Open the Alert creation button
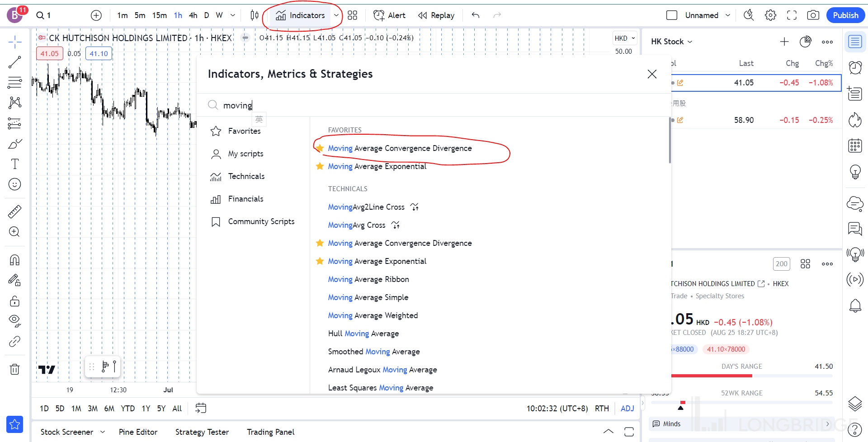 [389, 15]
